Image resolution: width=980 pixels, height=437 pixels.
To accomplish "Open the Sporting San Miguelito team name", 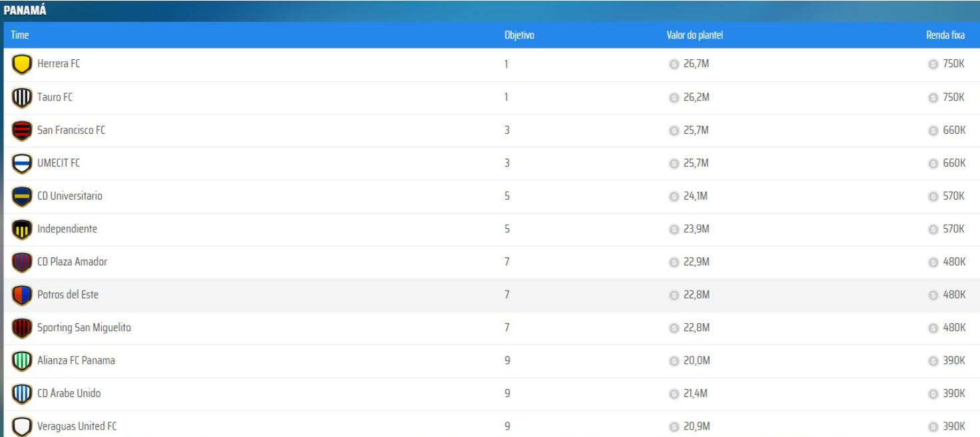I will 84,327.
